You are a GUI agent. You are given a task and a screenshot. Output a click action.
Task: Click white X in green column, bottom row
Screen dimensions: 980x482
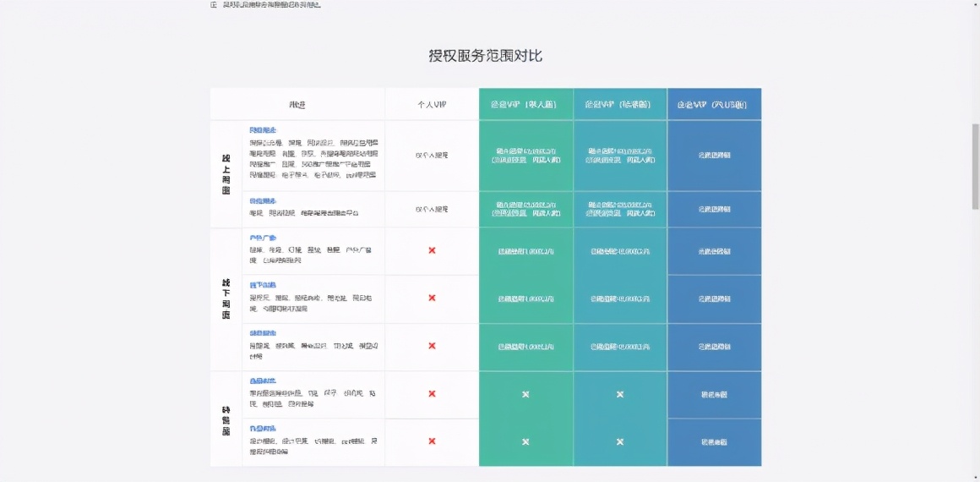[x=525, y=441]
